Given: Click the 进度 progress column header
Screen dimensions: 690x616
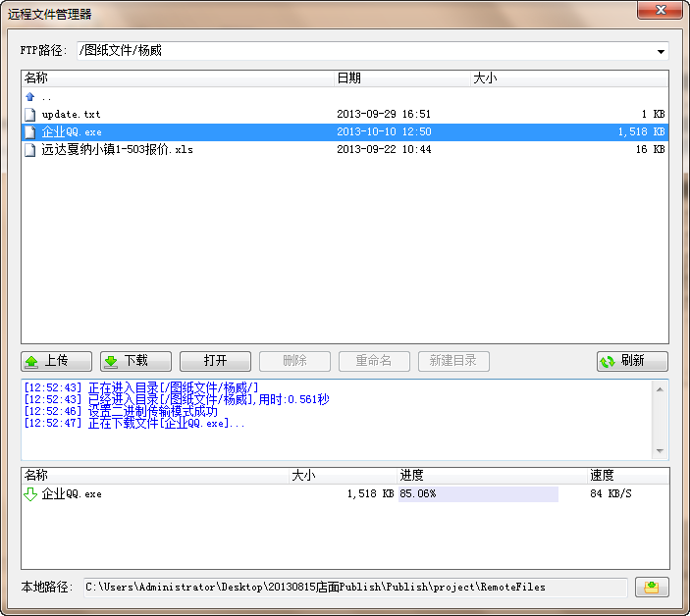Looking at the screenshot, I should [492, 476].
